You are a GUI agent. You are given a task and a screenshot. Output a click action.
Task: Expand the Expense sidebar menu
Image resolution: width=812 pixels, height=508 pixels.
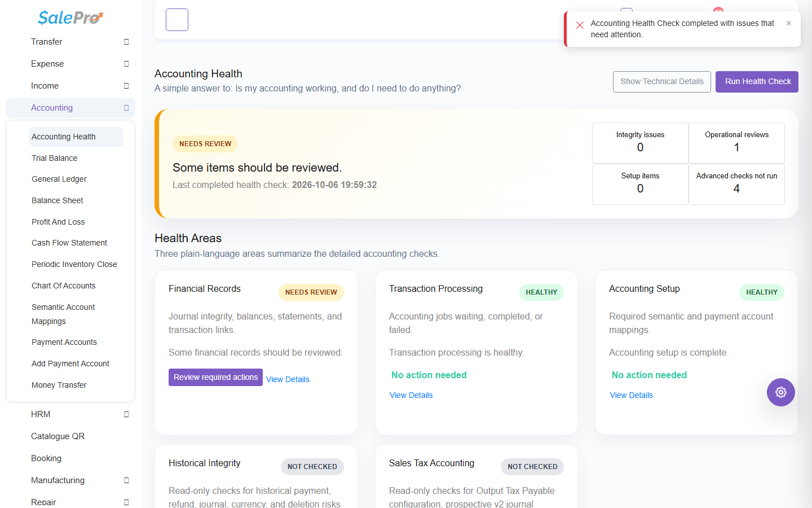click(70, 64)
